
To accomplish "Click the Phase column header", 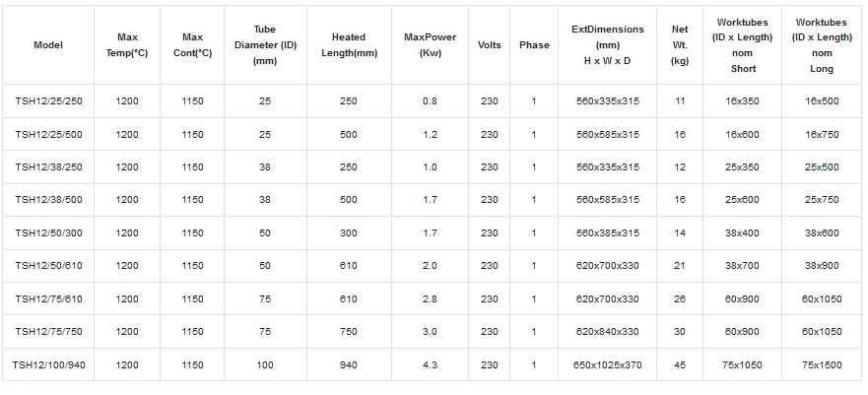I will click(534, 45).
